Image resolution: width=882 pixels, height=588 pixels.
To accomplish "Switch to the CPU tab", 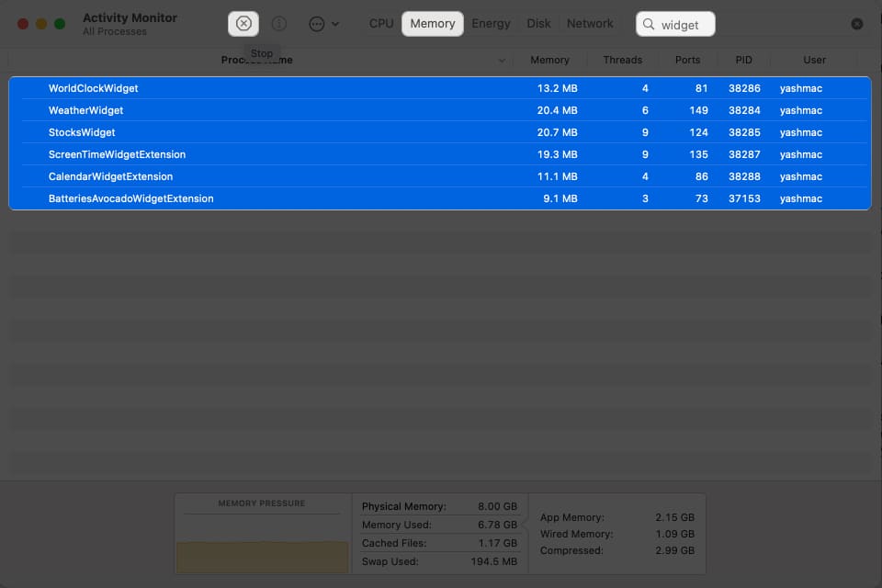I will coord(380,24).
